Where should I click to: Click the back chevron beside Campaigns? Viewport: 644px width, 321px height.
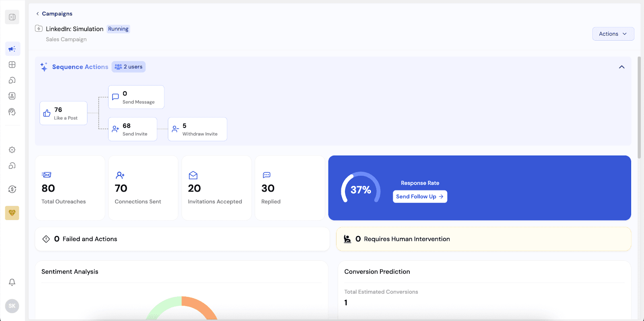[37, 14]
